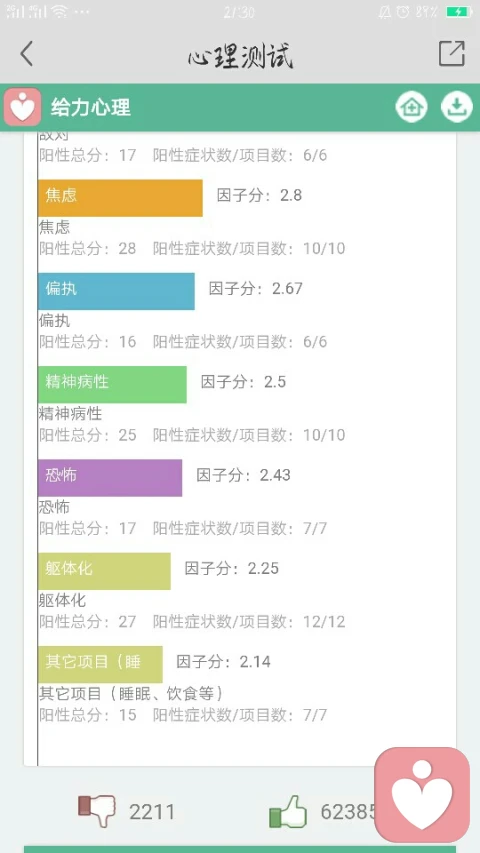Image resolution: width=480 pixels, height=853 pixels.
Task: Select the green 精神病性 bar
Action: pyautogui.click(x=113, y=385)
